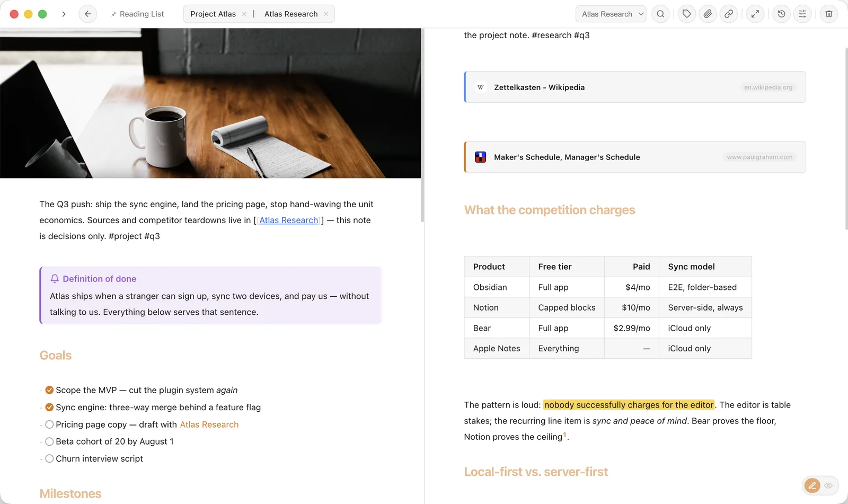This screenshot has width=848, height=504.
Task: Select the $2.99/mo price cell
Action: (x=632, y=328)
